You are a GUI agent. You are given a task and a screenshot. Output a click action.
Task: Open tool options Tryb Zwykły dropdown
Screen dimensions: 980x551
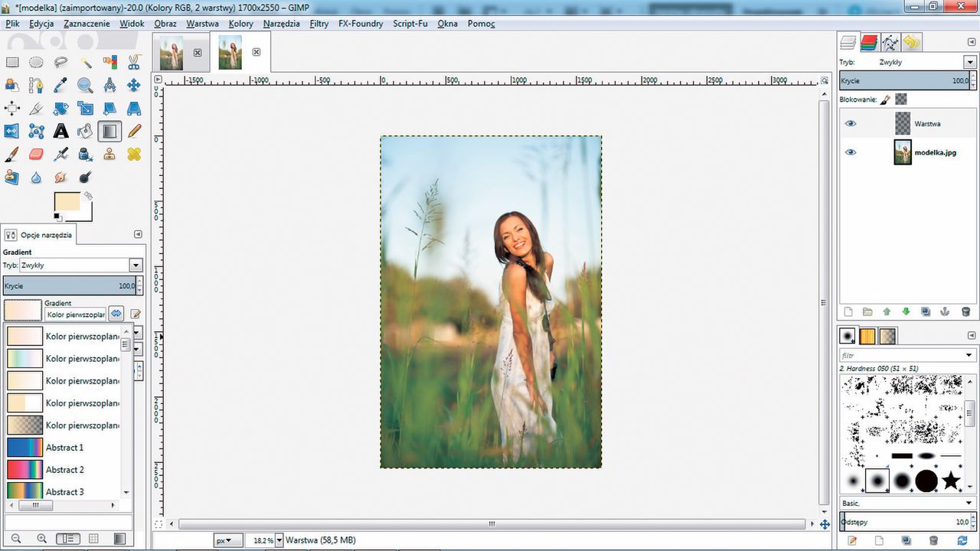[81, 265]
